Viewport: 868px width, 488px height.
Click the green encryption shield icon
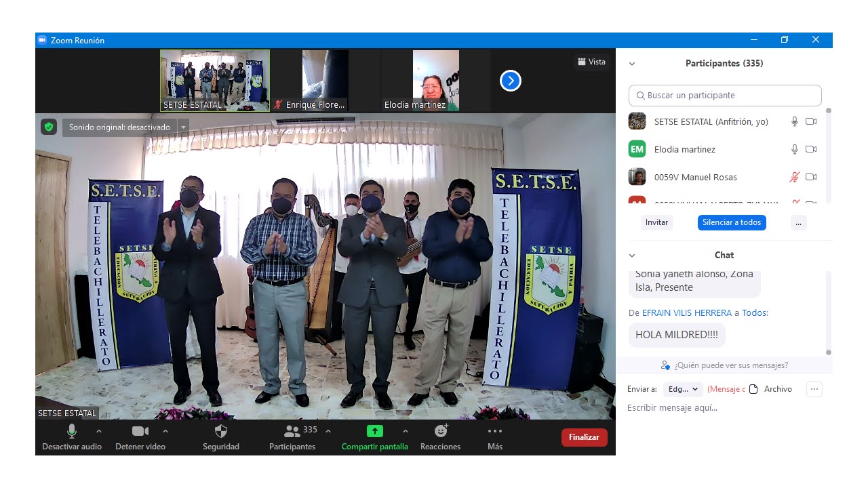pyautogui.click(x=48, y=127)
